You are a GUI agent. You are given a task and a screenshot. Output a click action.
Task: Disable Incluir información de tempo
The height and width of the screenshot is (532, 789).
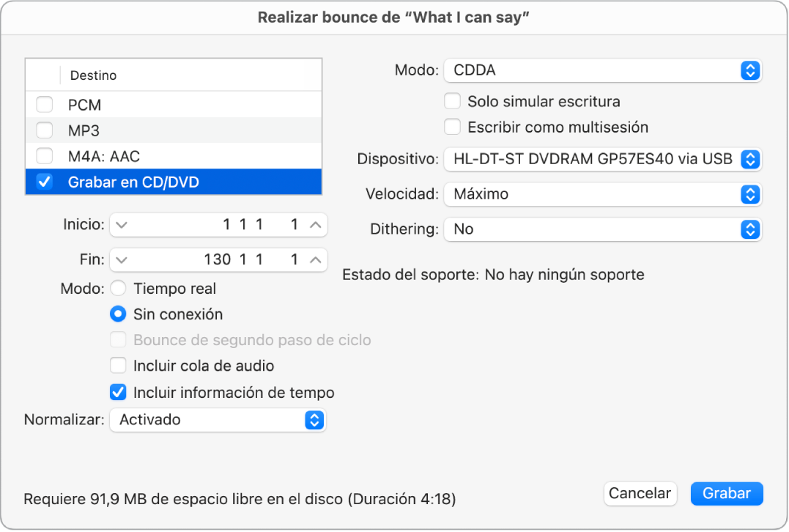tap(118, 393)
